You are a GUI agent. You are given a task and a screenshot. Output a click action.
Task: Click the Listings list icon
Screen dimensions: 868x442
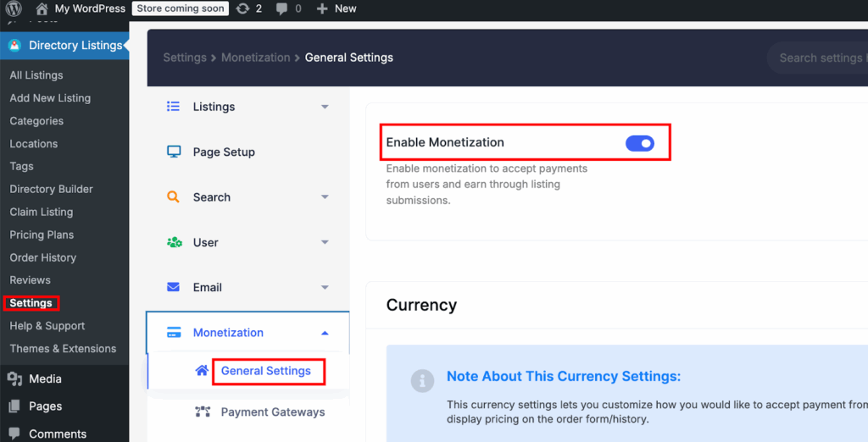pos(174,107)
